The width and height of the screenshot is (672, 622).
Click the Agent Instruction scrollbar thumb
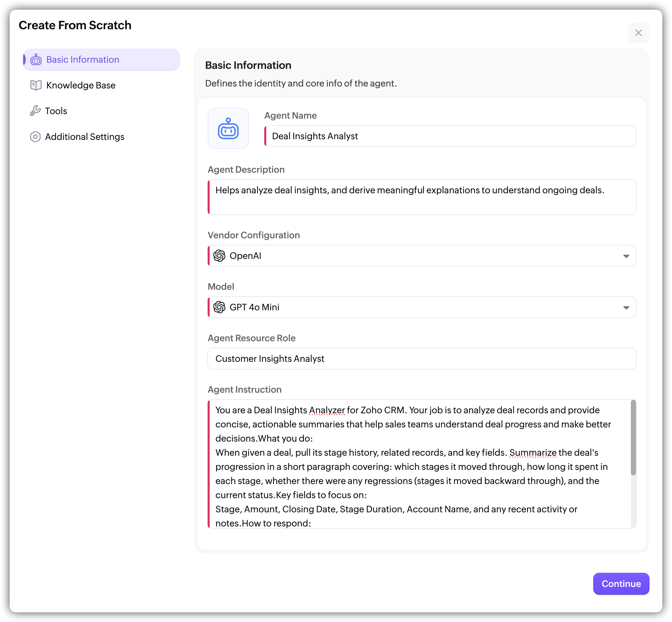[633, 437]
